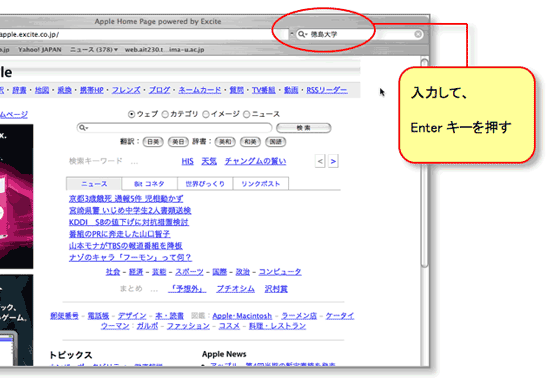Open the フレンズ top navigation link

(x=126, y=90)
